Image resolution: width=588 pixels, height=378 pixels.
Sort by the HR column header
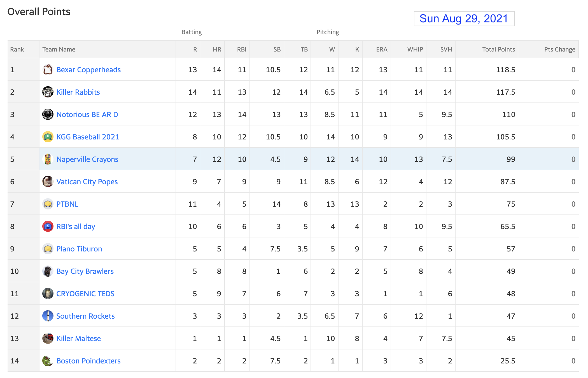tap(217, 50)
